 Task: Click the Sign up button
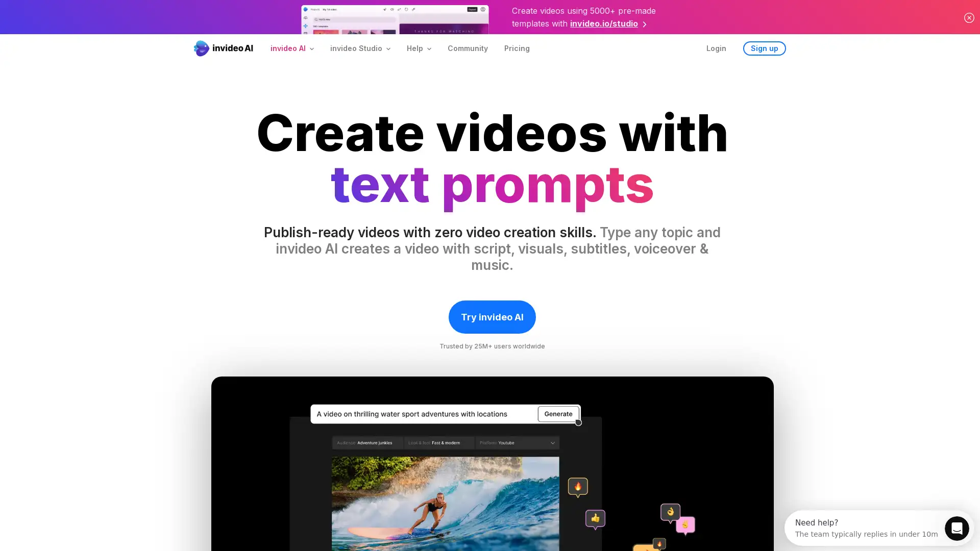click(x=764, y=48)
